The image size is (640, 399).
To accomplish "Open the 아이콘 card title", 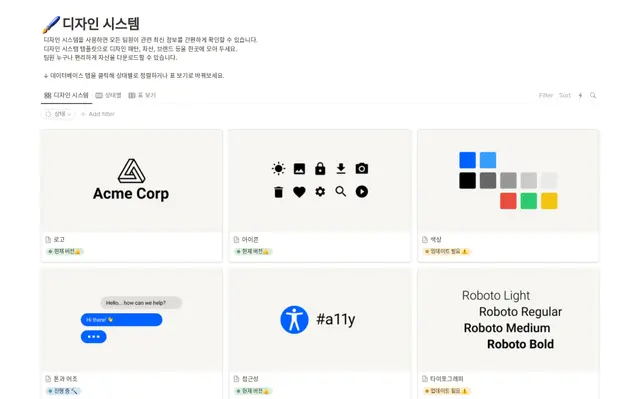I will (x=250, y=239).
